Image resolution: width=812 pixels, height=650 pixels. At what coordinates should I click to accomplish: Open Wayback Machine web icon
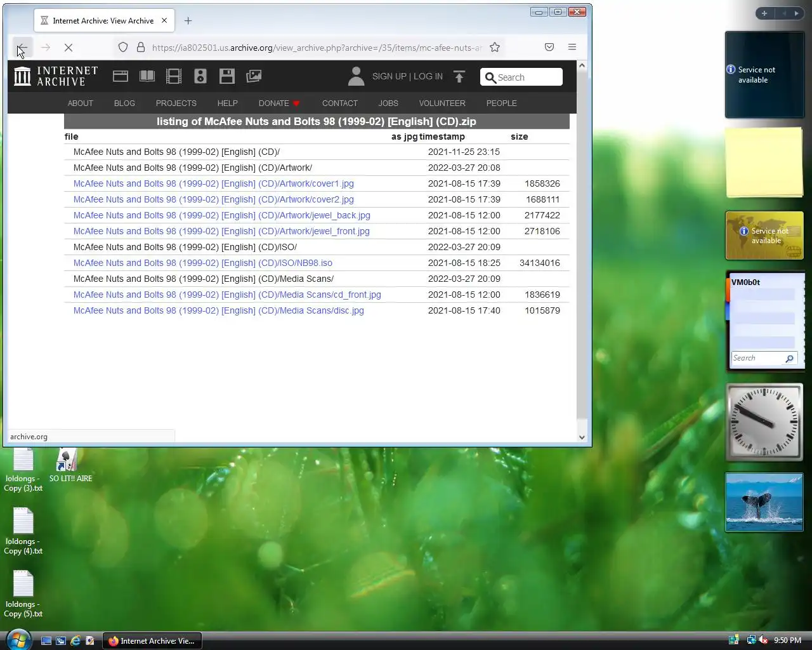(x=121, y=76)
